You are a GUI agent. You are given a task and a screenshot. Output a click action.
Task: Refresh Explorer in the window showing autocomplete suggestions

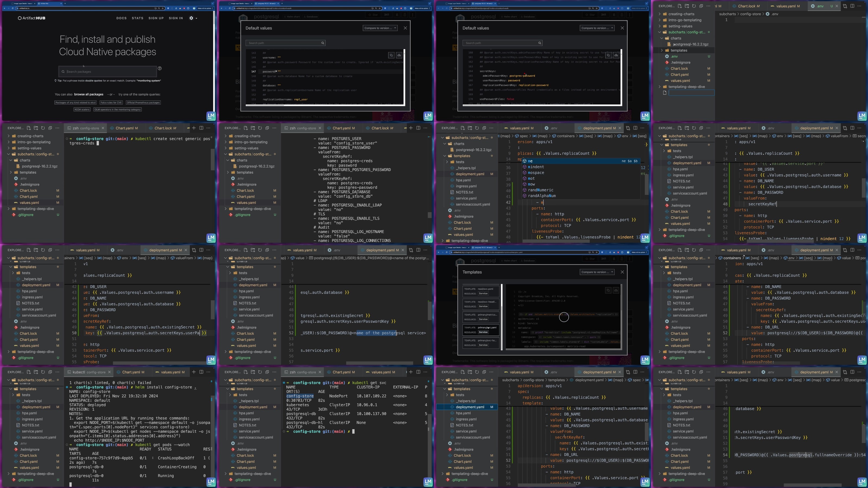(477, 128)
